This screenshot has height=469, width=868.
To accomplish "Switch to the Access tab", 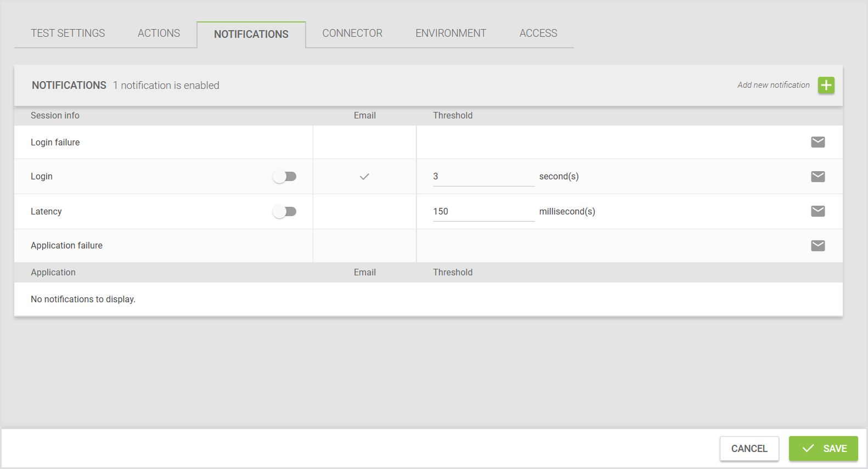I will (538, 33).
